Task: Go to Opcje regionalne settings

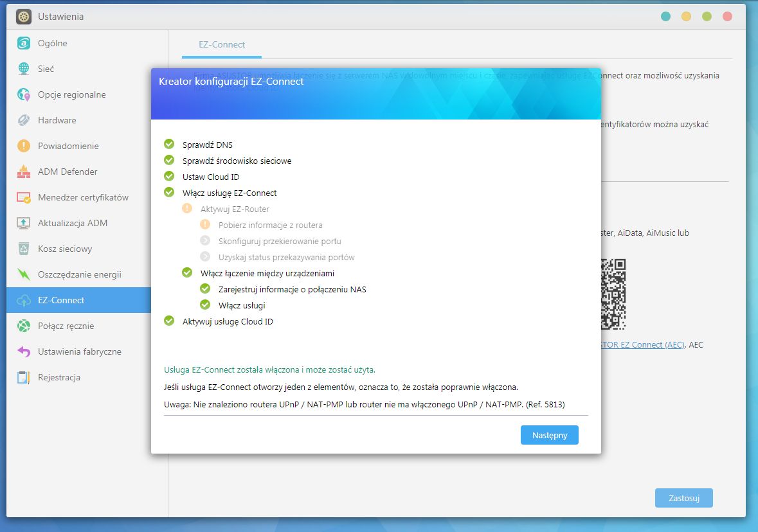Action: pos(78,94)
